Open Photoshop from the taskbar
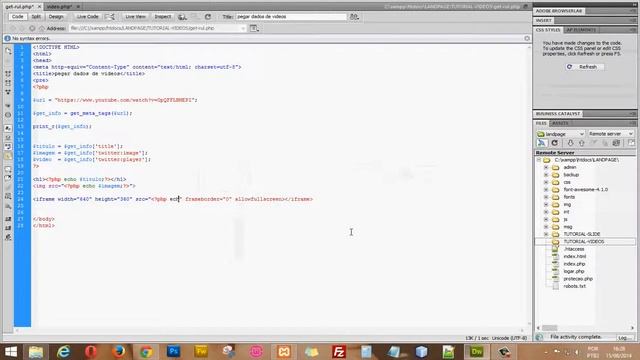This screenshot has width=640, height=360. click(173, 351)
